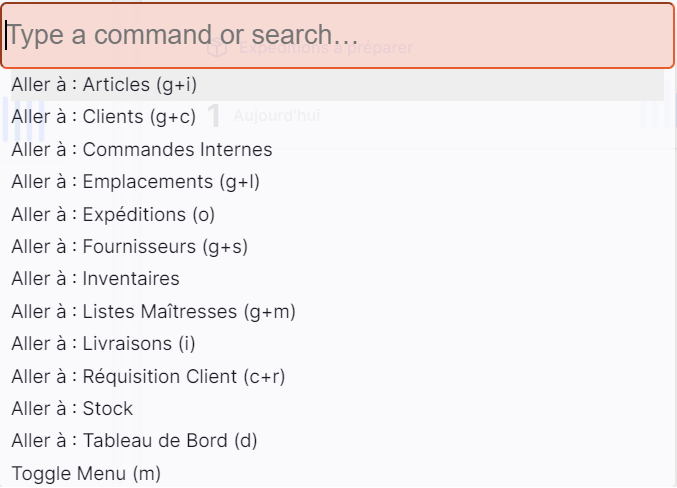Open Aller à : Commandes Internes
This screenshot has width=677, height=488.
tap(338, 149)
